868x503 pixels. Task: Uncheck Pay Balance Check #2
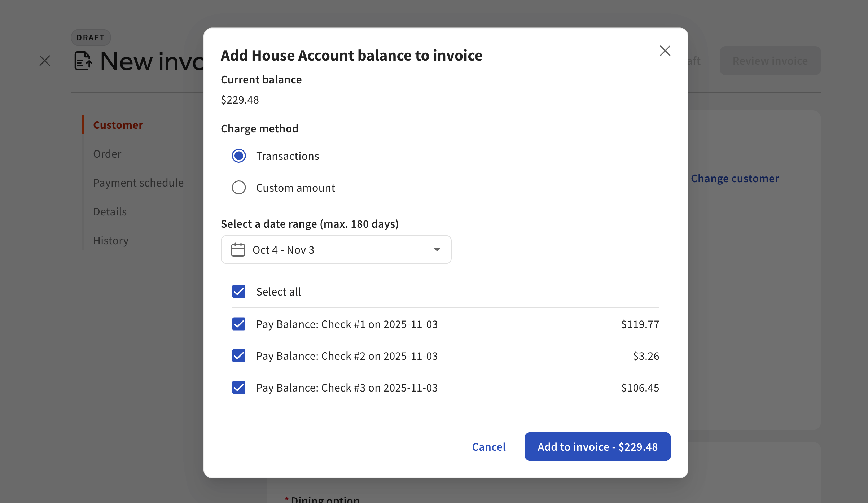[x=238, y=356]
